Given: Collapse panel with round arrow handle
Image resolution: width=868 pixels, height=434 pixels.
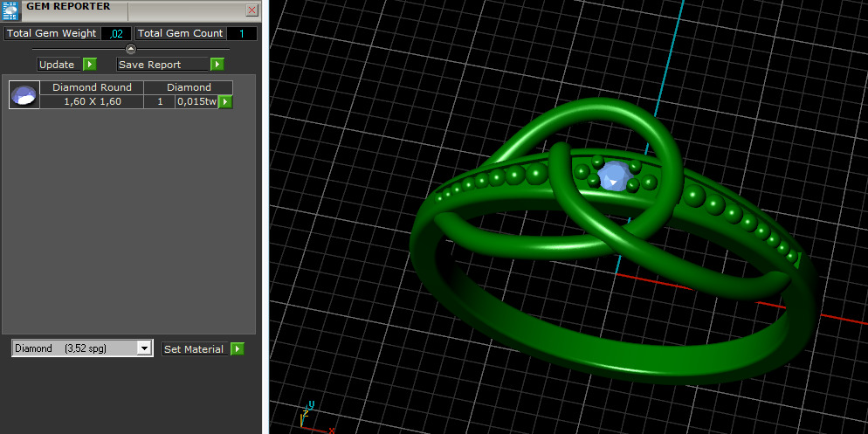Looking at the screenshot, I should click(131, 49).
